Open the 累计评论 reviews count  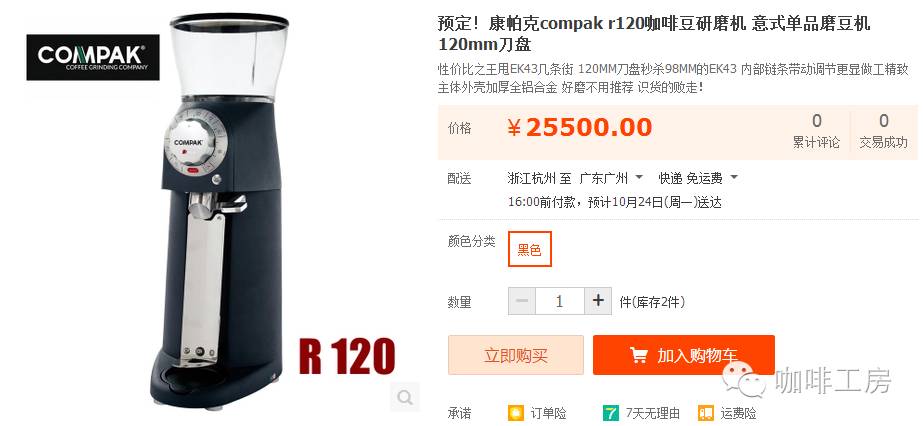coord(816,131)
